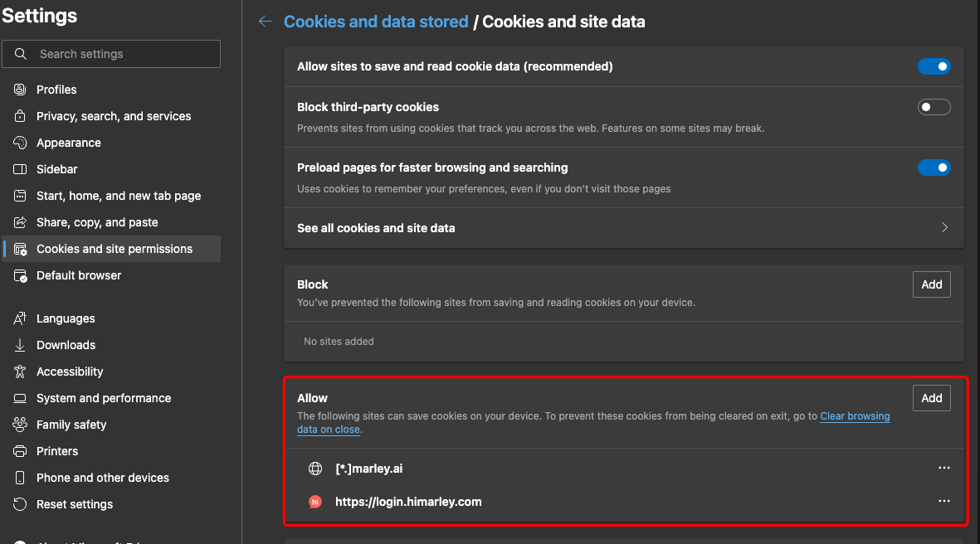Add a site to the Allow list
The height and width of the screenshot is (544, 980).
pyautogui.click(x=931, y=398)
